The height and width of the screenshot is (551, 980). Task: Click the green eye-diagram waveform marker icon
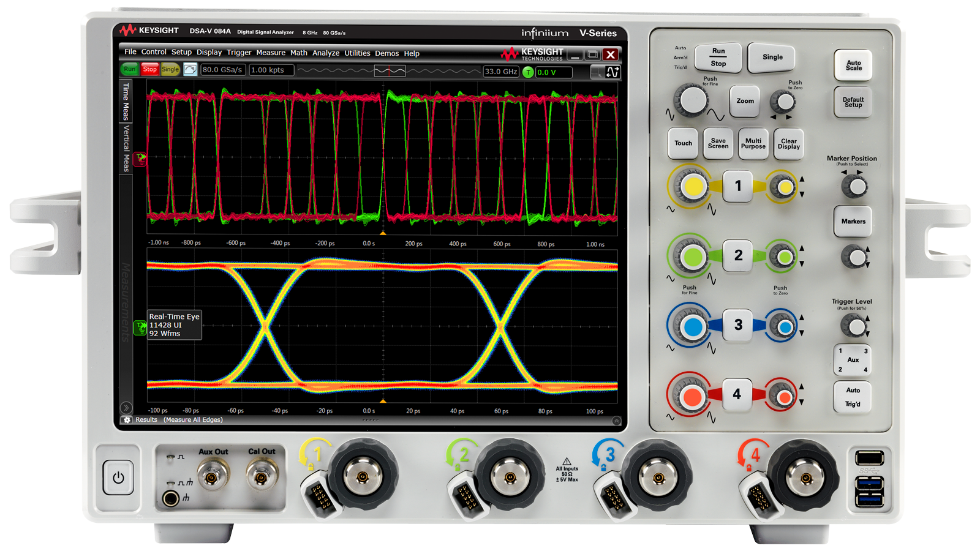(140, 328)
